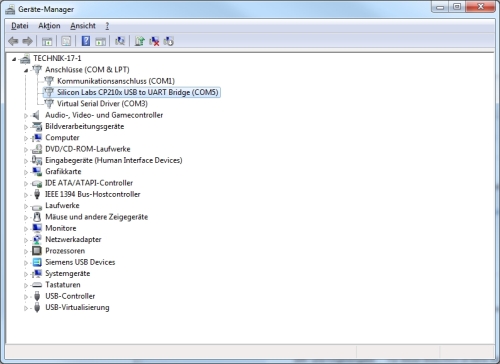
Task: Select Mäuse und andere Zeigegeräte
Action: (x=96, y=217)
